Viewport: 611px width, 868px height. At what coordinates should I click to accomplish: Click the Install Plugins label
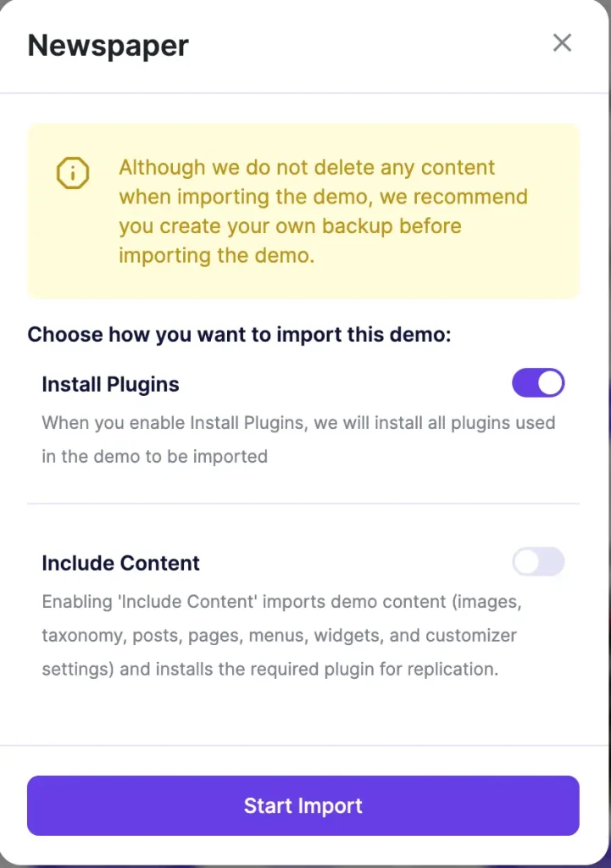[x=110, y=384]
